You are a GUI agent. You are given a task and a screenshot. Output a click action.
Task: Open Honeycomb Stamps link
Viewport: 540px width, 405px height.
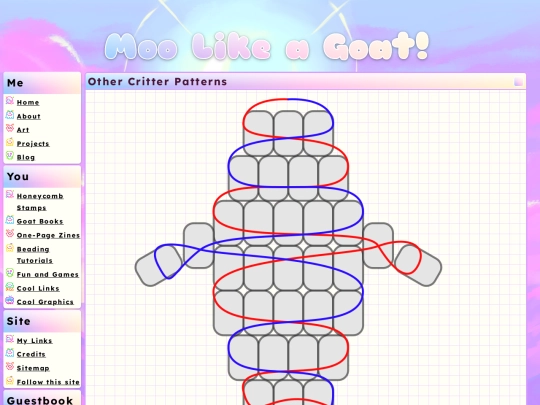click(40, 202)
